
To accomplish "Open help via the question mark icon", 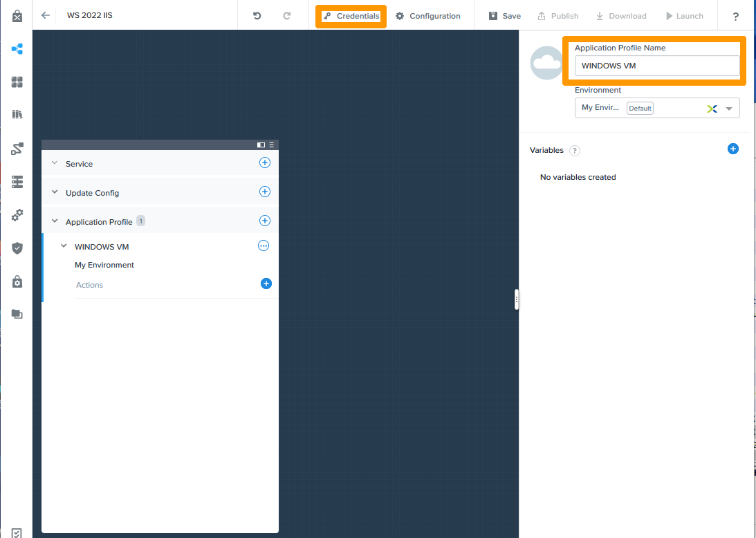I will [x=735, y=17].
